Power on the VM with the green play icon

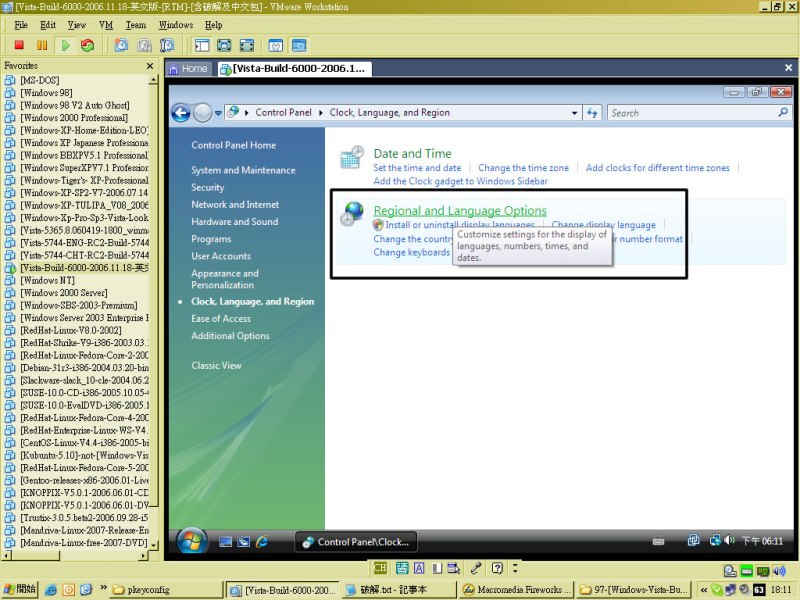65,45
